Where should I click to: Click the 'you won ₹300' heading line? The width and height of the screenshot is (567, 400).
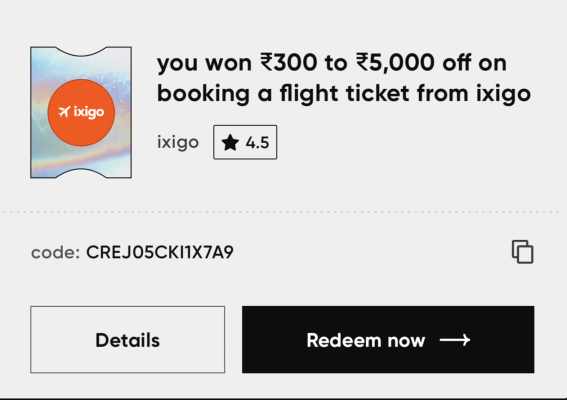tap(332, 63)
